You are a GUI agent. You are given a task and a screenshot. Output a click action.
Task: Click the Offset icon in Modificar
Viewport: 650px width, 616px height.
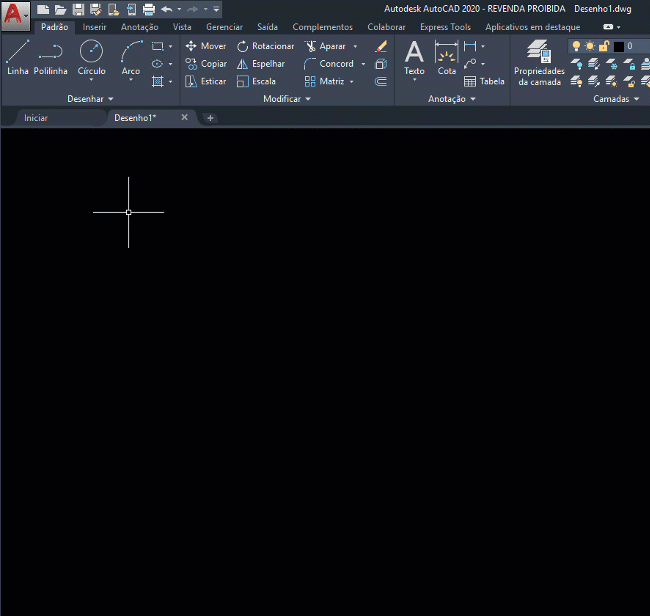[381, 81]
